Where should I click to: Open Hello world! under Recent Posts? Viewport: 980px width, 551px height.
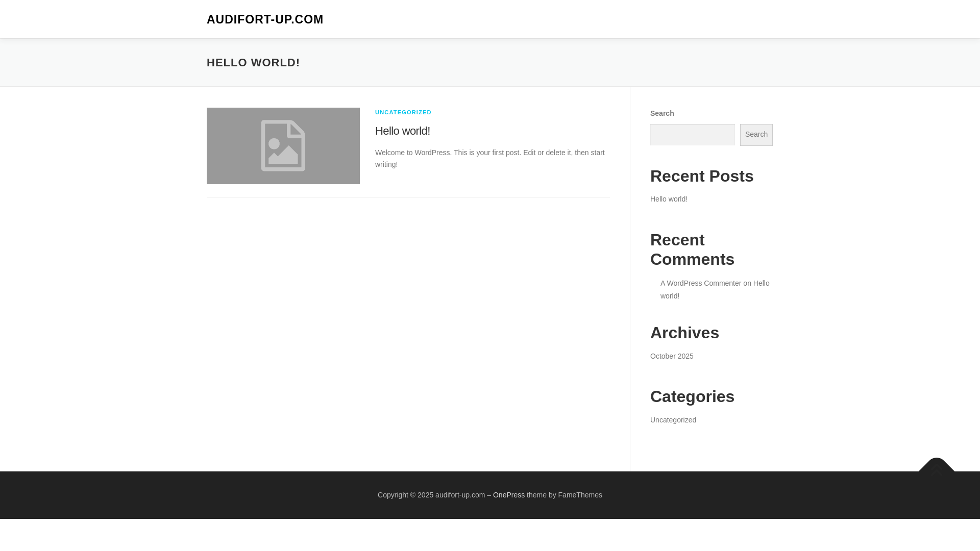click(669, 199)
